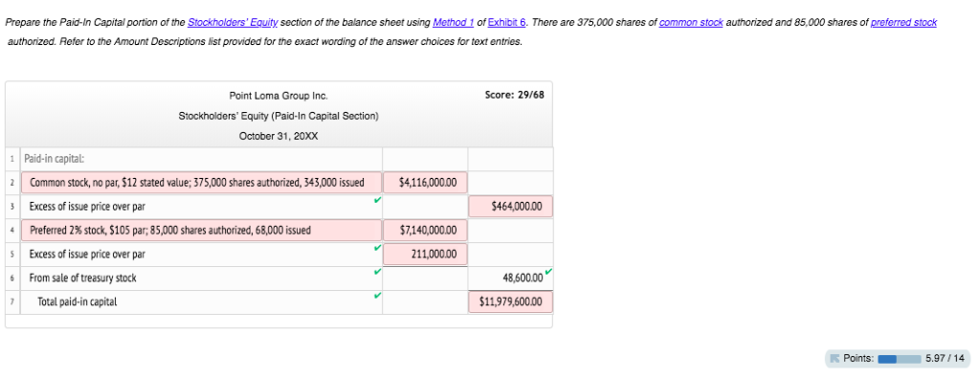Select the 48,600.00 amount field
This screenshot has width=980, height=379.
point(511,278)
